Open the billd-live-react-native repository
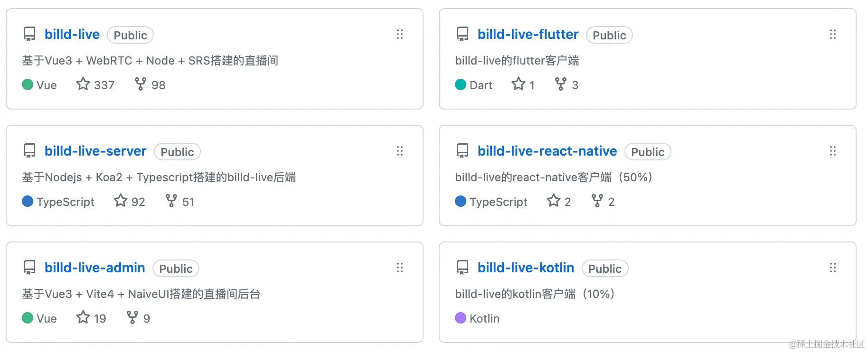This screenshot has width=868, height=352. point(547,151)
